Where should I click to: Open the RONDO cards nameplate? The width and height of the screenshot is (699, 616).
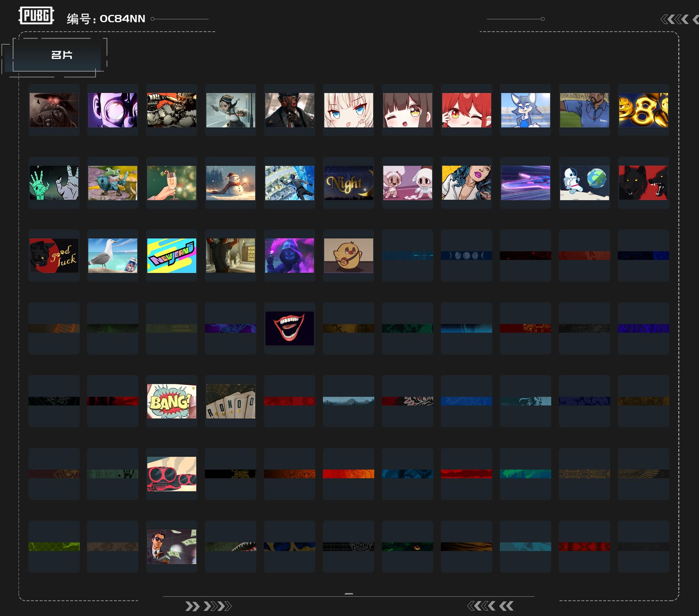231,401
